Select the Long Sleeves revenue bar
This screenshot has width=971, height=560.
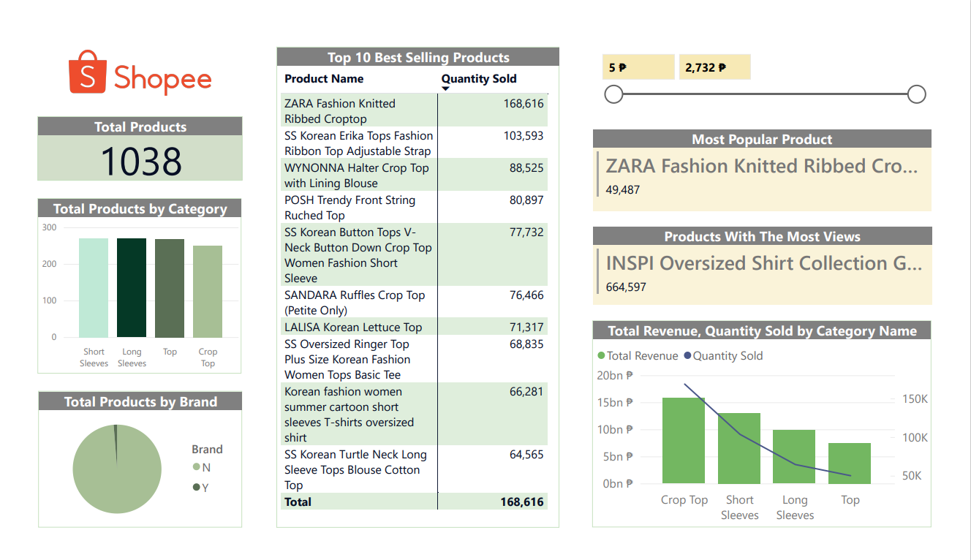[794, 457]
